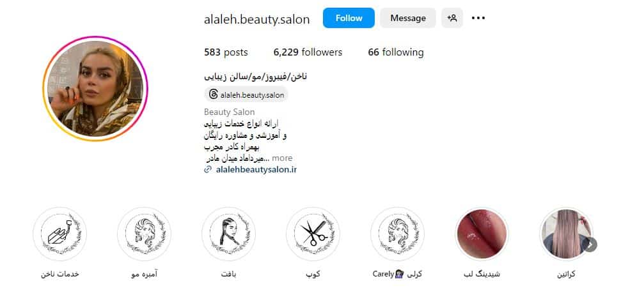
Task: Show next highlights with the right arrow
Action: click(x=590, y=245)
